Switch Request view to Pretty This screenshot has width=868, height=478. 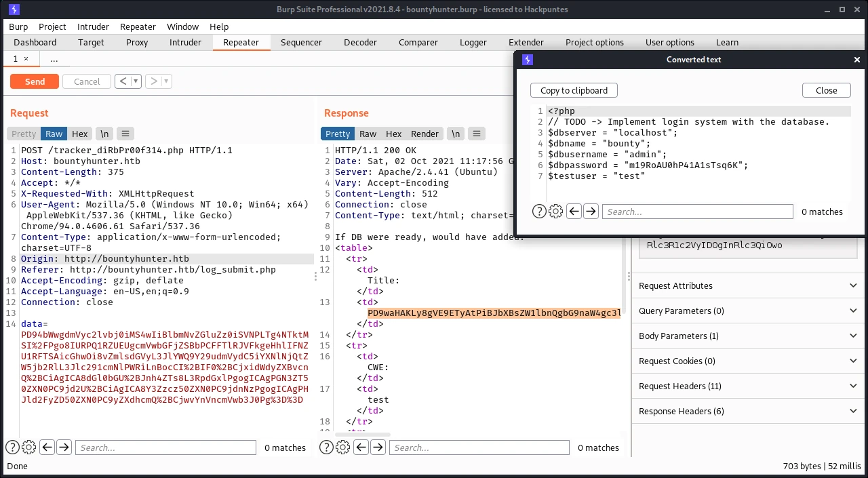pos(24,134)
